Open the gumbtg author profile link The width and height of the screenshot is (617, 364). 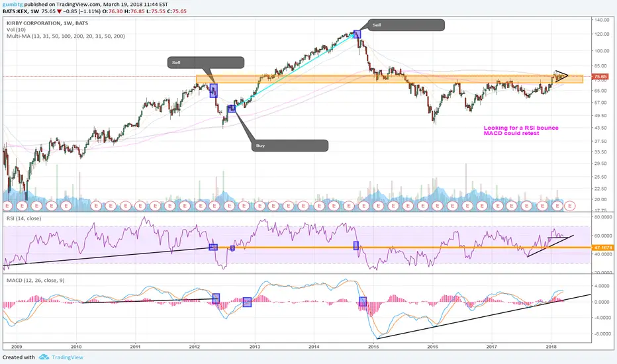tap(12, 5)
